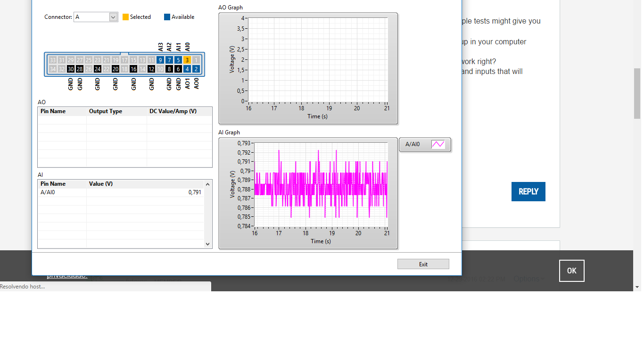The image size is (644, 362).
Task: Click the AO Graph plot area
Action: point(318,59)
